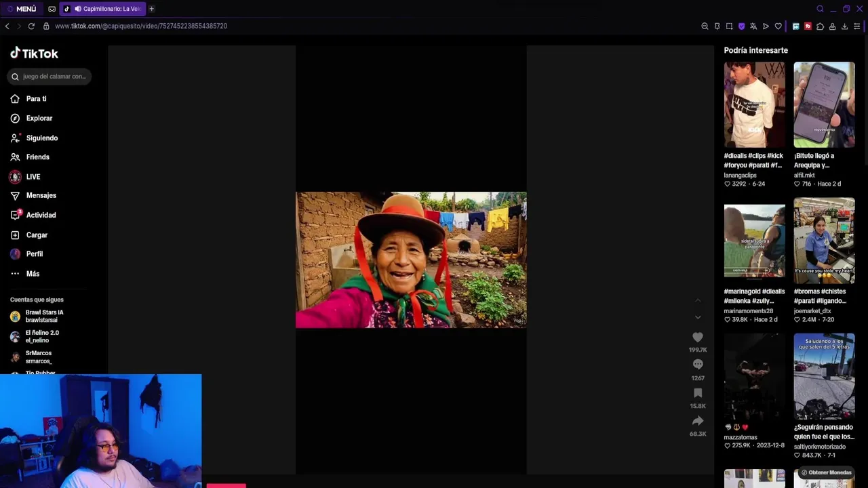
Task: Click the Obtener Monedas button
Action: pyautogui.click(x=826, y=472)
